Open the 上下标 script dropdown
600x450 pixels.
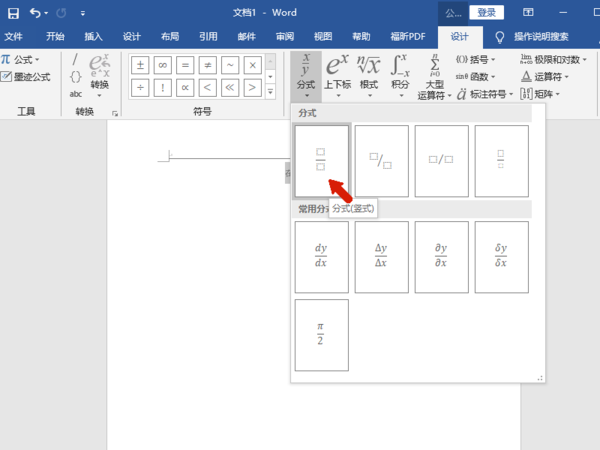coord(338,76)
